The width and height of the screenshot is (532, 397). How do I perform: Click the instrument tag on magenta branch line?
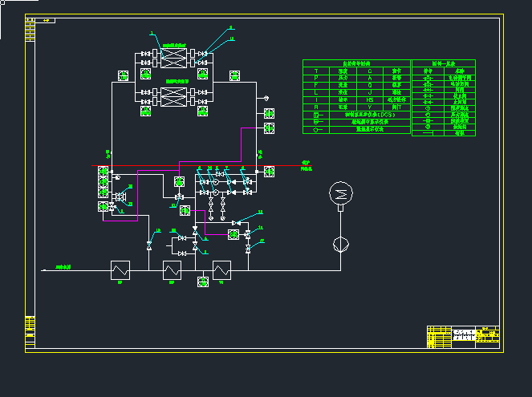click(x=233, y=233)
